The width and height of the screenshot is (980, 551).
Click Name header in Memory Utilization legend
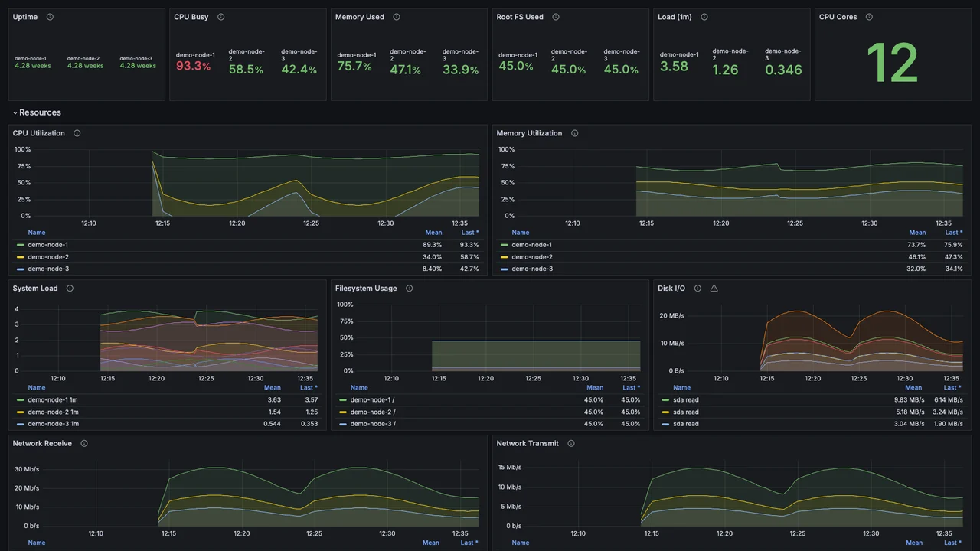(521, 233)
